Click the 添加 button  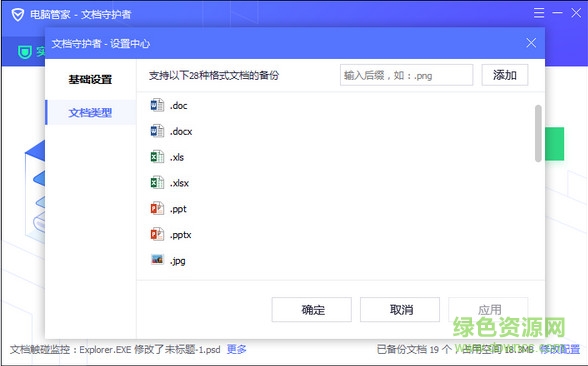tap(505, 75)
